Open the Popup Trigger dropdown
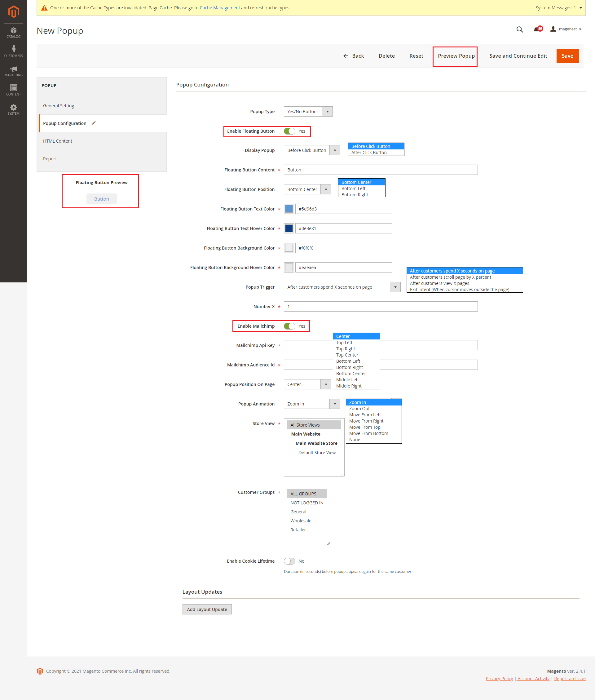The width and height of the screenshot is (595, 700). point(342,287)
